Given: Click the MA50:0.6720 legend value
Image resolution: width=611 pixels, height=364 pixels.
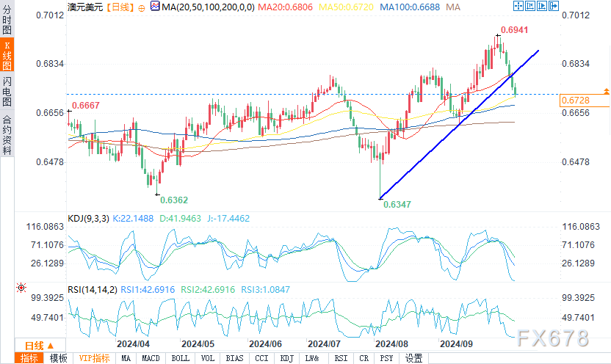Looking at the screenshot, I should [346, 7].
